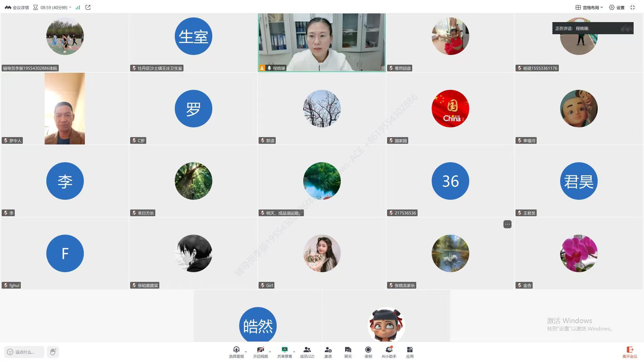Click the share meeting link icon
644x362 pixels.
88,7
